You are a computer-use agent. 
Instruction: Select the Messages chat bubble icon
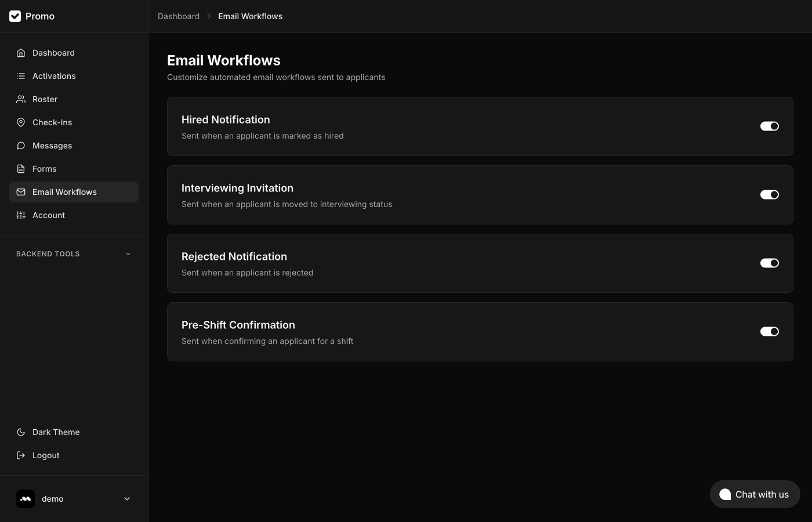click(x=21, y=146)
